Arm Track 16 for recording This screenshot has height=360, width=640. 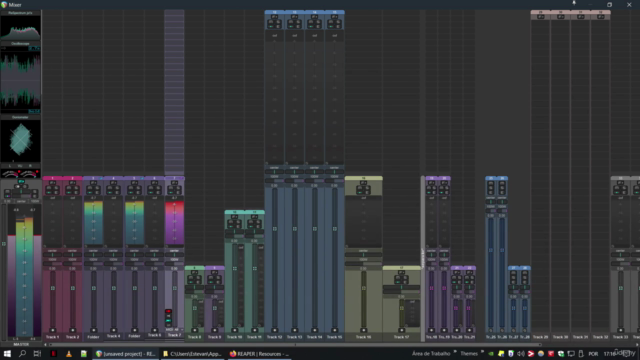[363, 330]
